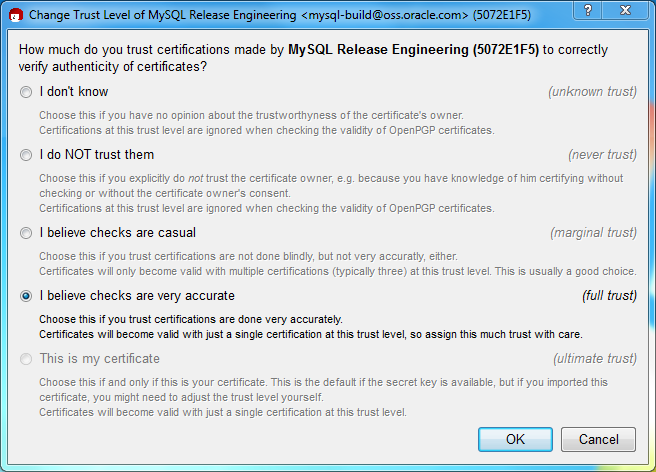Pick "I believe checks are very accurate"
Viewport: 656px width, 472px height.
click(26, 296)
